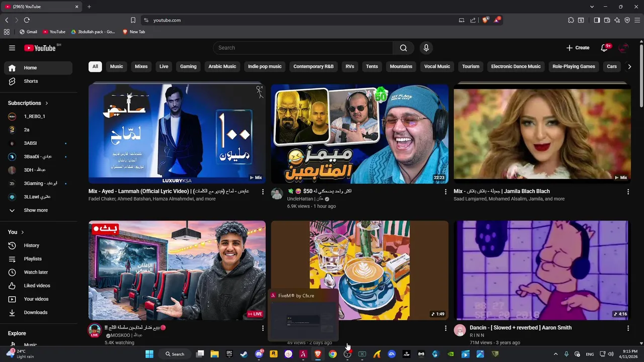Open Google Chrome from the taskbar

click(333, 354)
